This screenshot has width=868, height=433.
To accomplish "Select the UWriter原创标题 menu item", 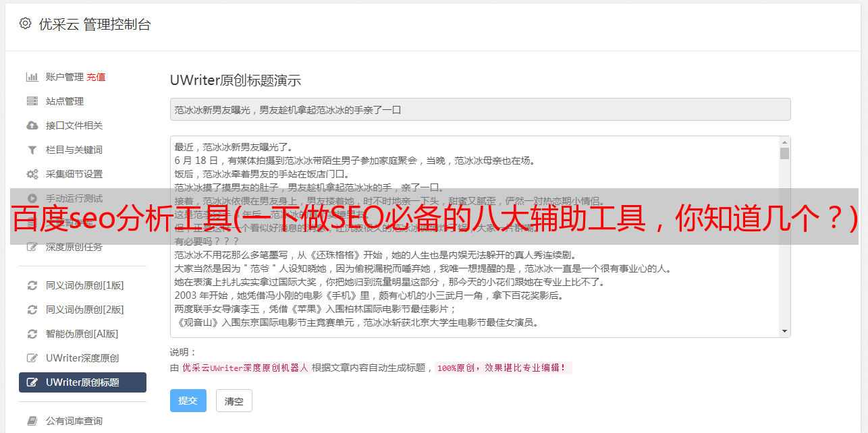I will pos(82,382).
